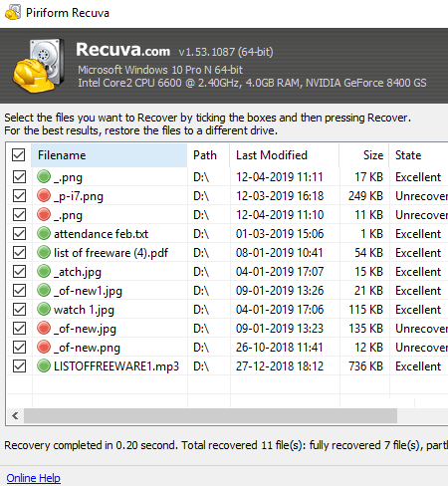Sort the list by Filename column header

(x=110, y=155)
